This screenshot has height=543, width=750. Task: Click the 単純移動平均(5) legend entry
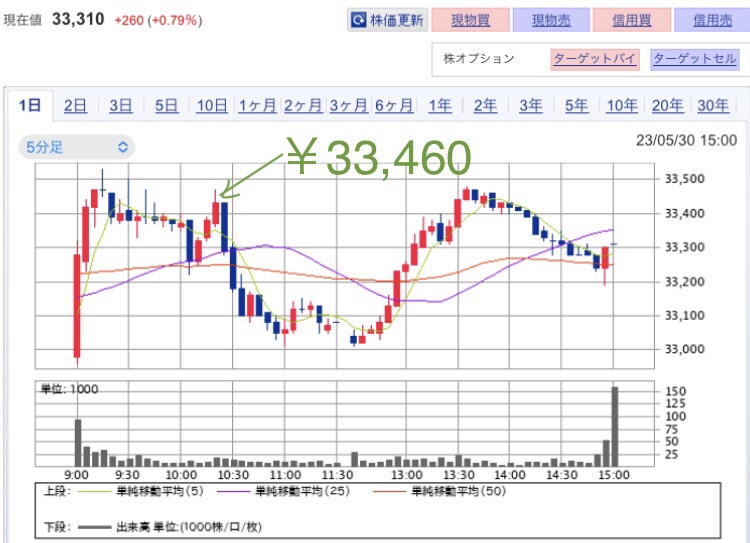(141, 491)
